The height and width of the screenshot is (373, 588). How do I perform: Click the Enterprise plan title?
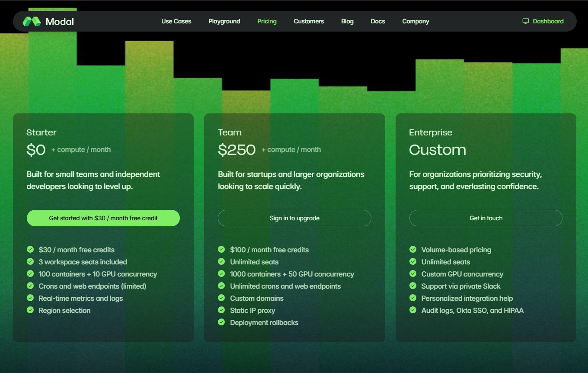431,132
